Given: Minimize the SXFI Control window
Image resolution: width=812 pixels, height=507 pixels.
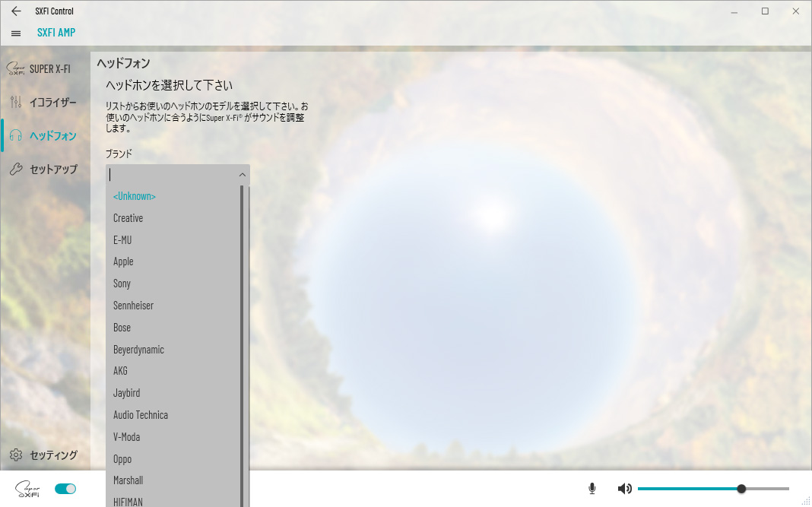Looking at the screenshot, I should click(x=734, y=11).
